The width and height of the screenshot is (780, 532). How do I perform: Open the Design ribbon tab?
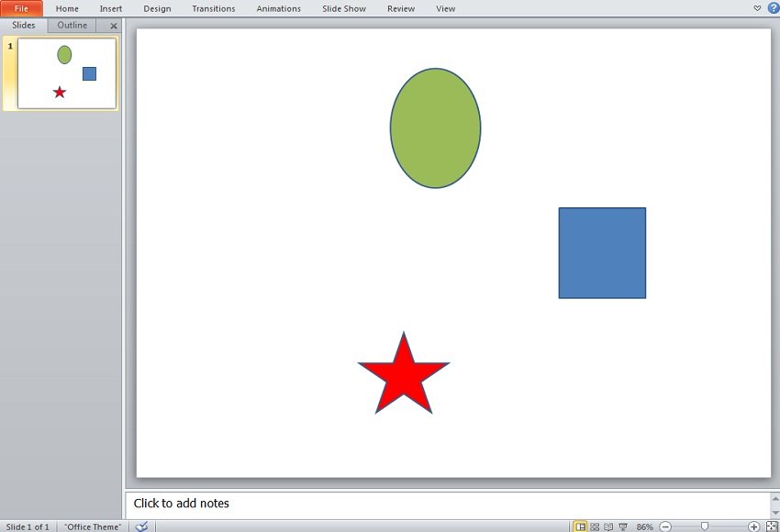tap(157, 8)
